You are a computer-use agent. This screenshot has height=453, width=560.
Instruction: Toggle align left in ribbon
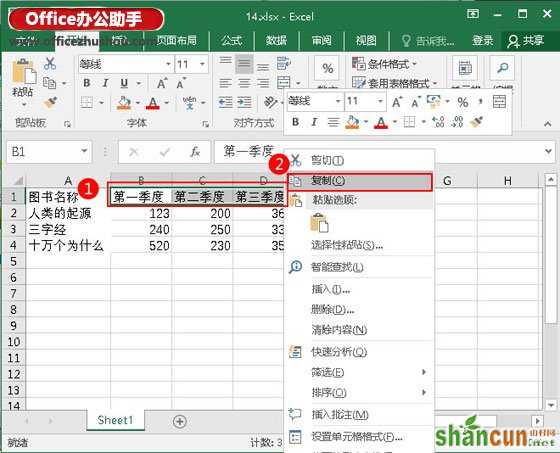(225, 83)
